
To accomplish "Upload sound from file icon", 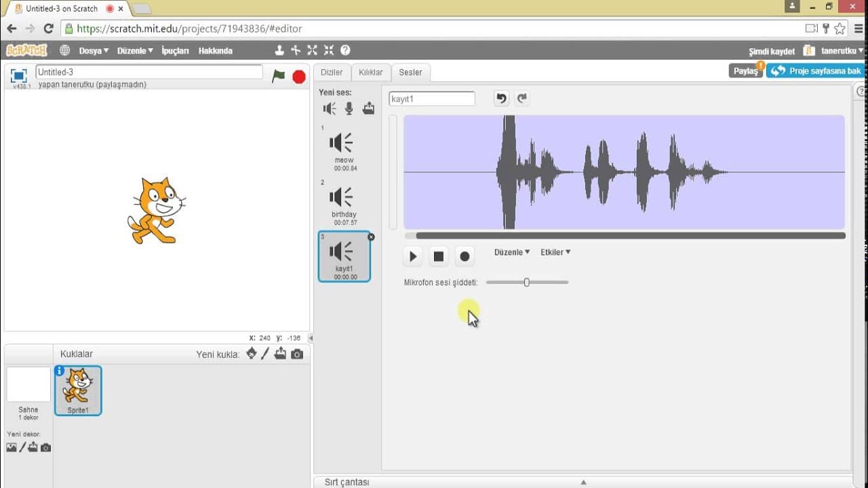I will pos(368,108).
